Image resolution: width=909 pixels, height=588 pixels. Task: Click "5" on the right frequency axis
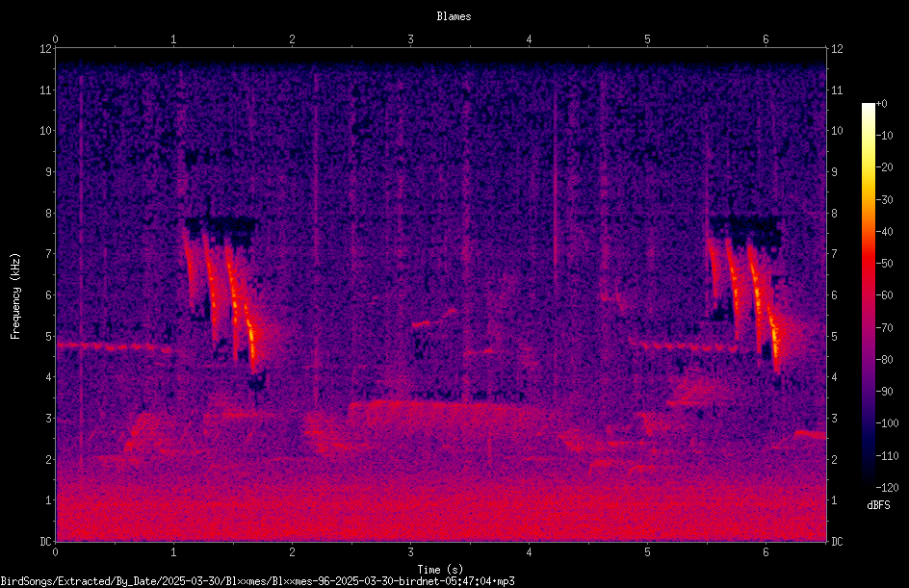coord(834,337)
